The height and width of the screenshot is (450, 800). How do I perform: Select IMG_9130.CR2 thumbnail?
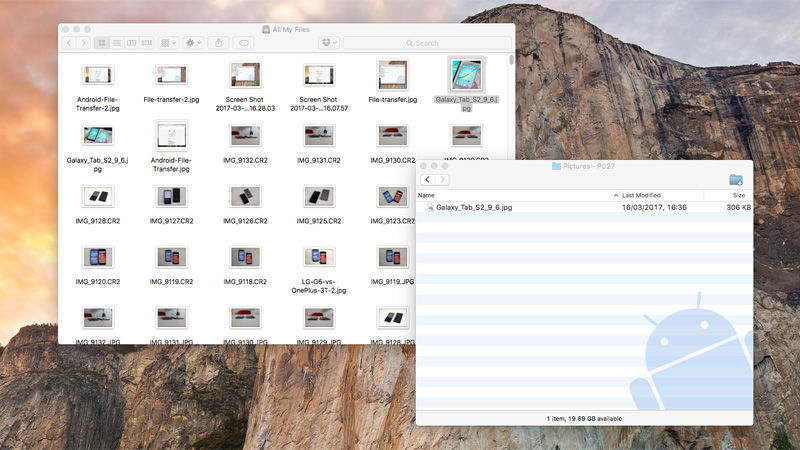393,136
